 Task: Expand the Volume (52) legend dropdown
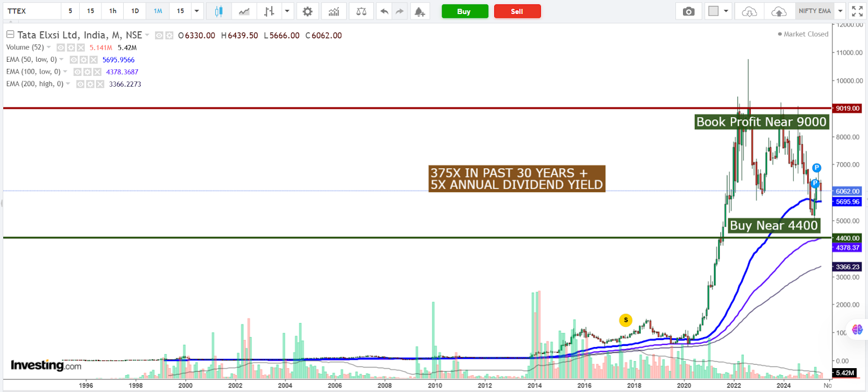coord(49,47)
